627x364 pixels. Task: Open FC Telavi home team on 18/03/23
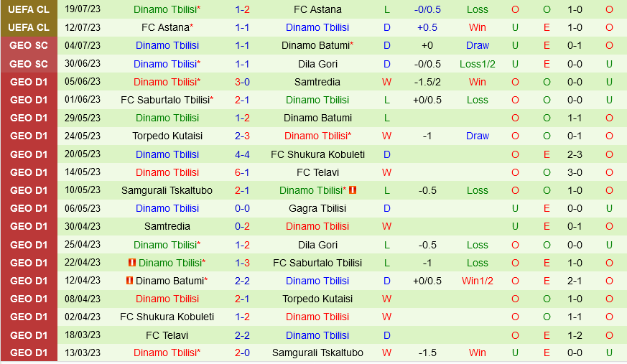167,335
